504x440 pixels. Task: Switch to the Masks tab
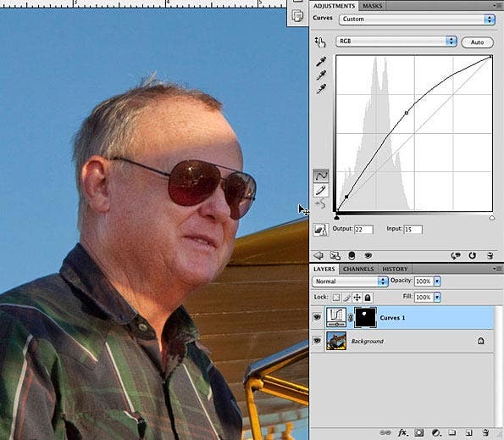tap(372, 6)
